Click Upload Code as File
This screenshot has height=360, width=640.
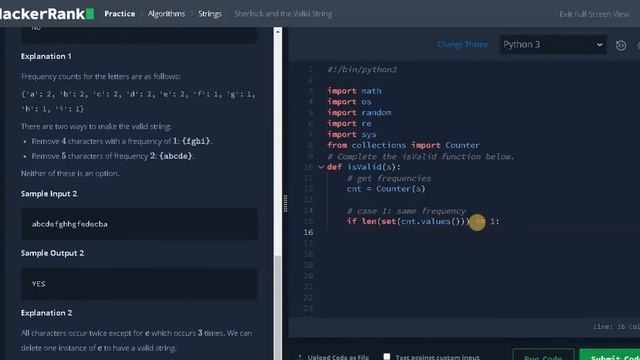click(x=334, y=357)
